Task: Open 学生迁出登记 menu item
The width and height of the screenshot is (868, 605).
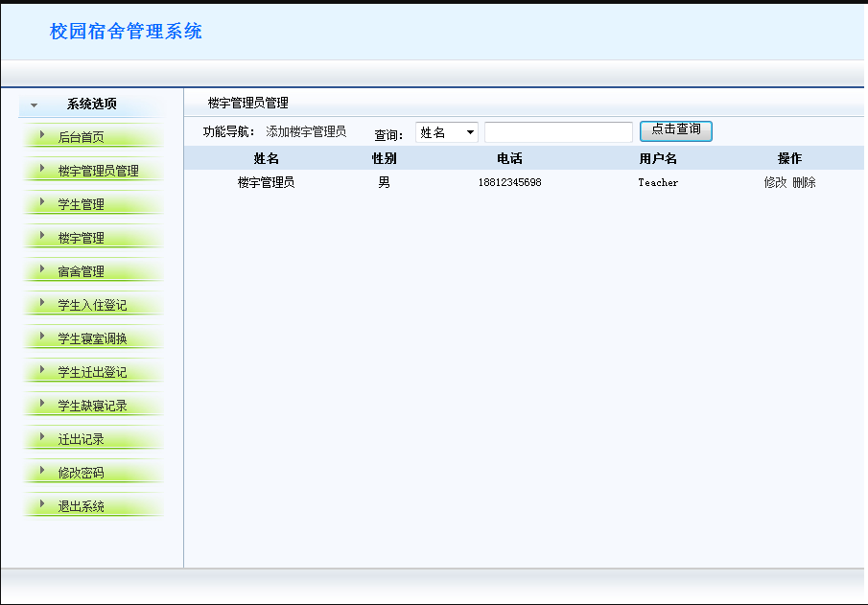Action: tap(92, 372)
